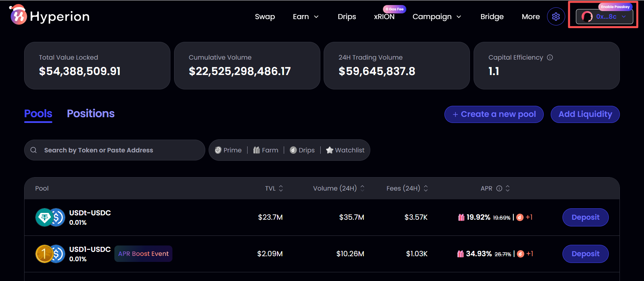The image size is (644, 281).
Task: Click the APR column info icon
Action: [499, 188]
